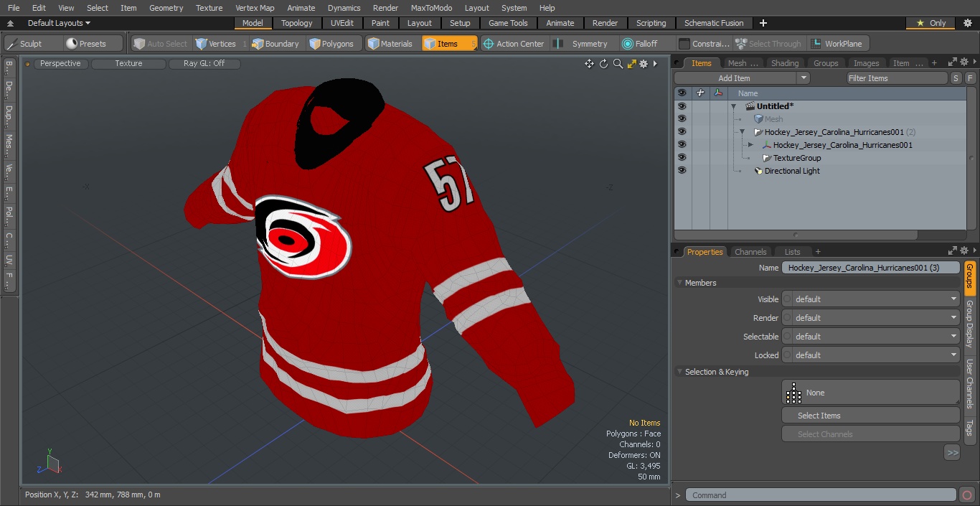The height and width of the screenshot is (506, 980).
Task: Toggle visibility of the Mesh item
Action: (682, 119)
